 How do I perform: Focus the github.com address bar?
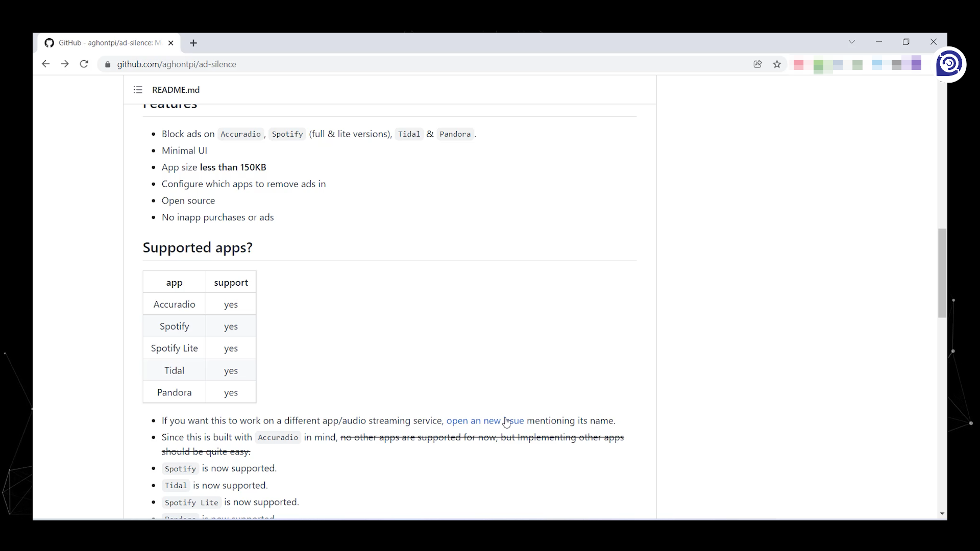pyautogui.click(x=408, y=64)
